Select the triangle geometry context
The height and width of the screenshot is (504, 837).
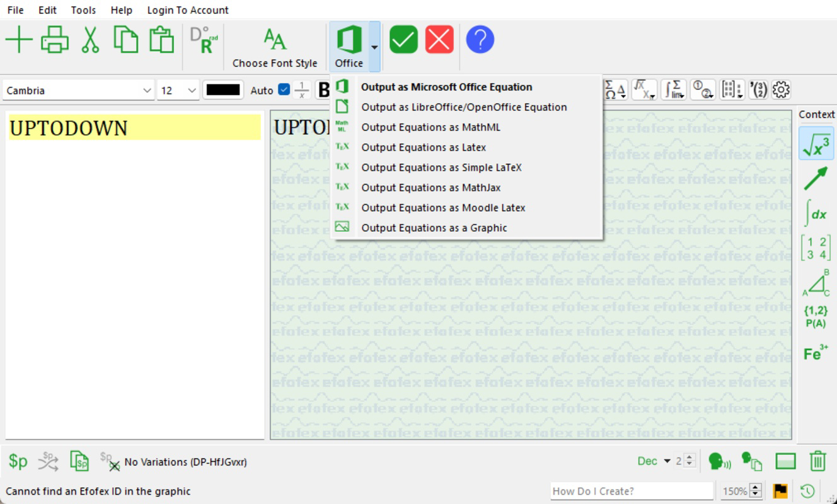click(816, 282)
